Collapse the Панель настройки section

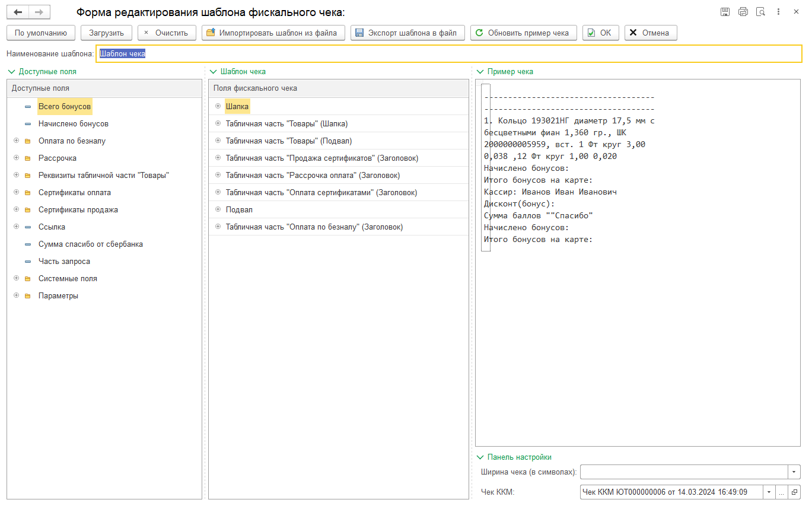(480, 457)
